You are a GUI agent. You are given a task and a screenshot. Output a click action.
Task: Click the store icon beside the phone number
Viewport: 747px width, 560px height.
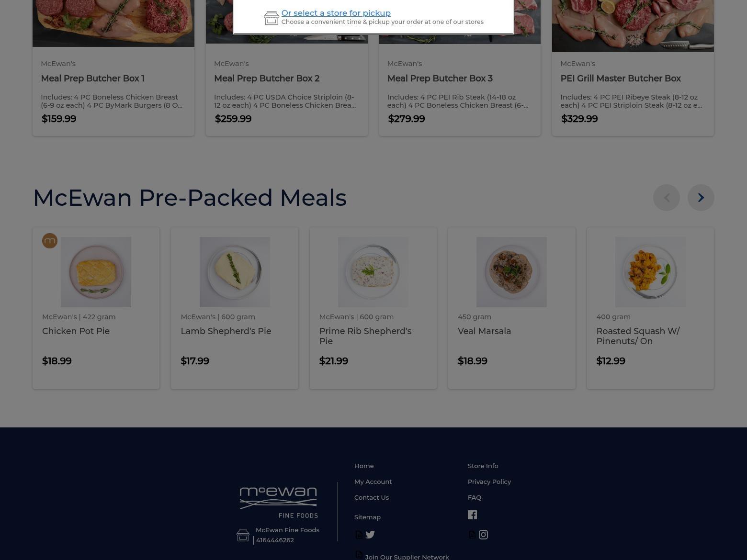(243, 535)
